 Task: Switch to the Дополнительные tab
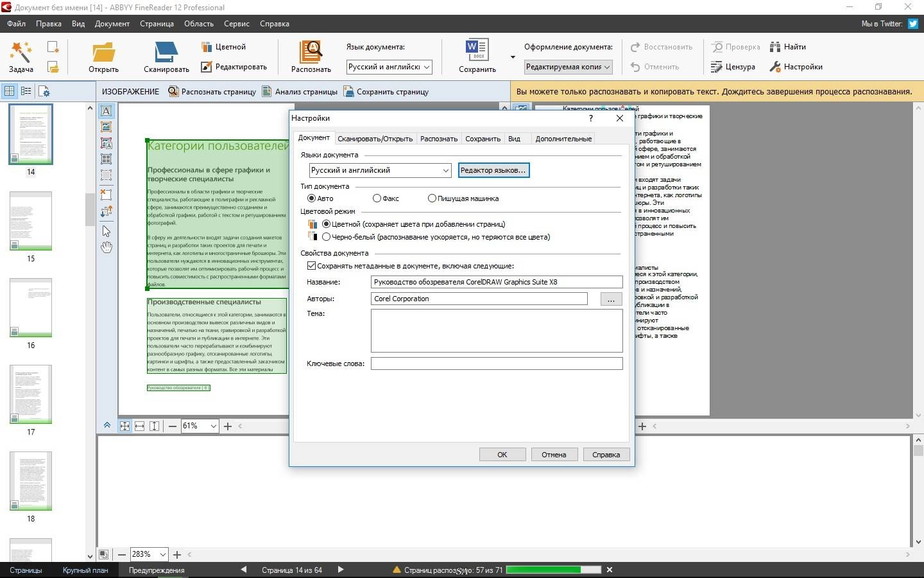tap(563, 139)
